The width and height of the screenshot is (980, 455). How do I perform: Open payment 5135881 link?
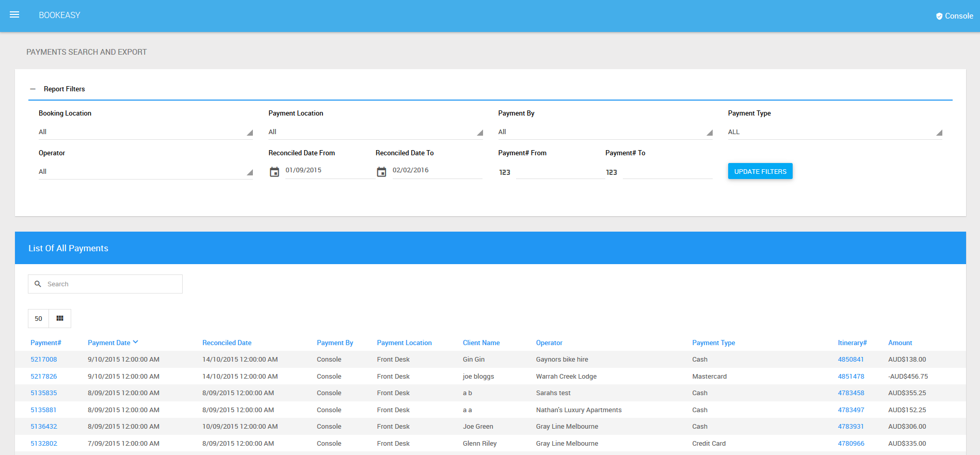coord(43,410)
